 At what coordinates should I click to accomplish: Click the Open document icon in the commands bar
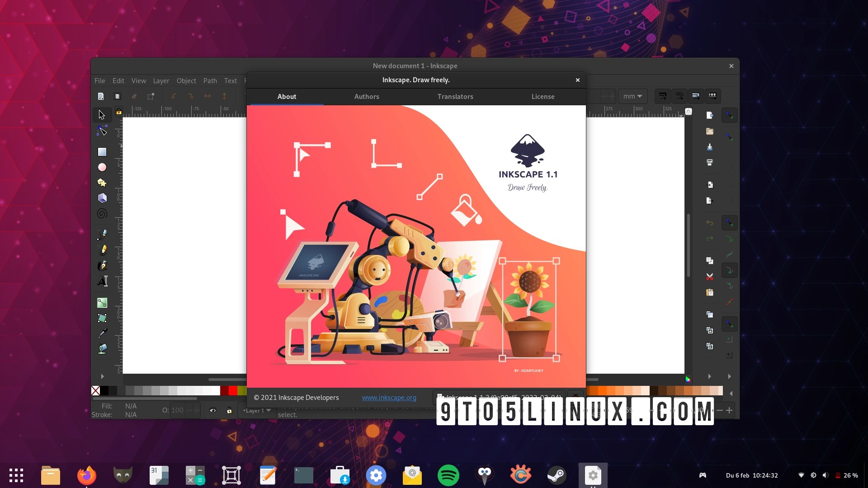pos(710,131)
